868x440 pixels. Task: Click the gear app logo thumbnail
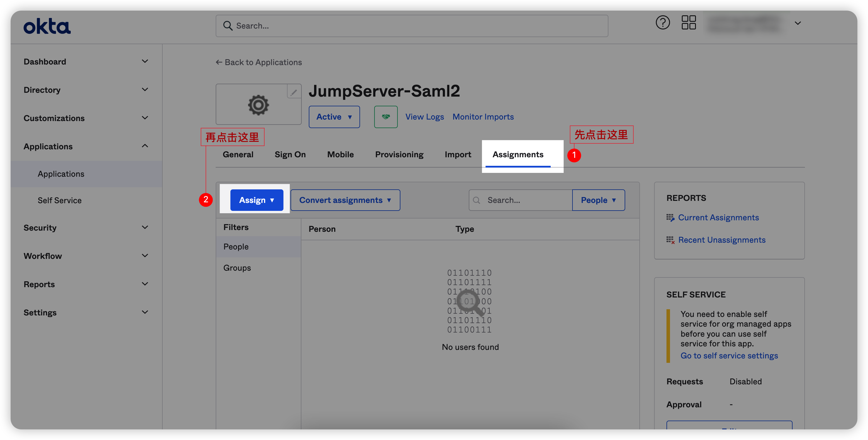[x=258, y=105]
